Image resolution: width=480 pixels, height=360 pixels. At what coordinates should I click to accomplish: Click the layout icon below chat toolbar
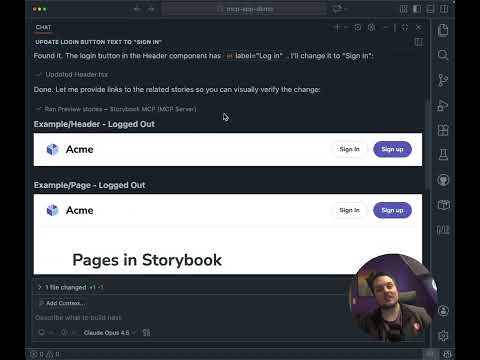click(419, 42)
